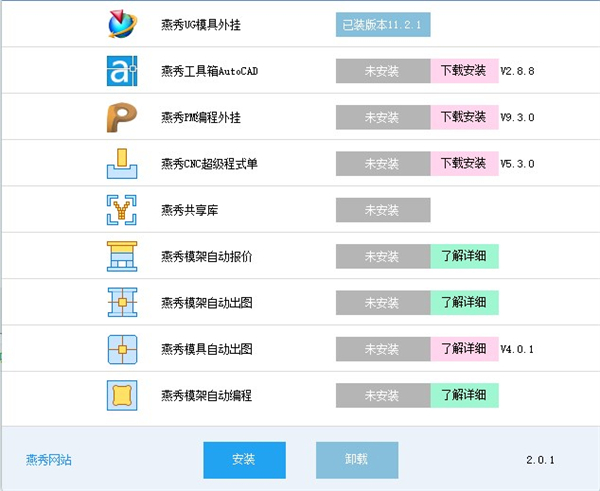This screenshot has height=491, width=600.
Task: Click 了解详细 for 燕秀模架自动报价
Action: tap(464, 256)
